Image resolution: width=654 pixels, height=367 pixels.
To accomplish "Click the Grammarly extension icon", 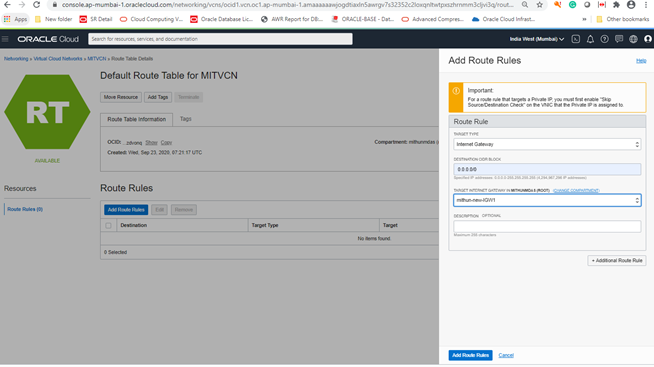I will coord(572,5).
